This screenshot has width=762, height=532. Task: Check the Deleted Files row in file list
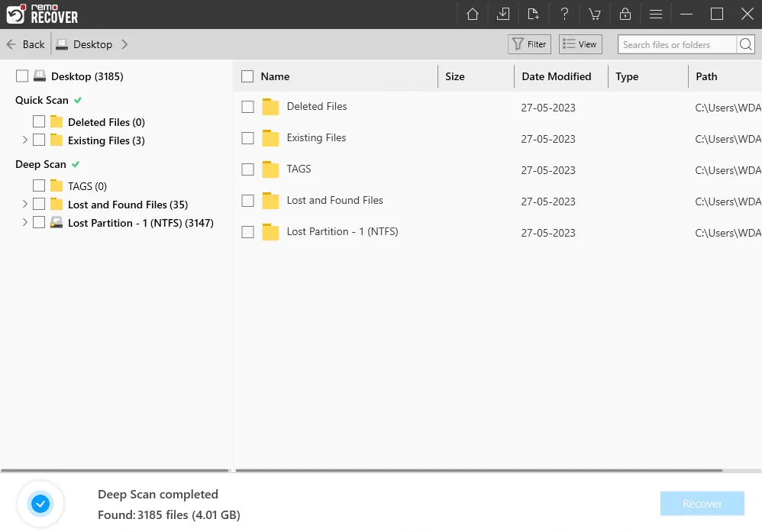(x=248, y=107)
